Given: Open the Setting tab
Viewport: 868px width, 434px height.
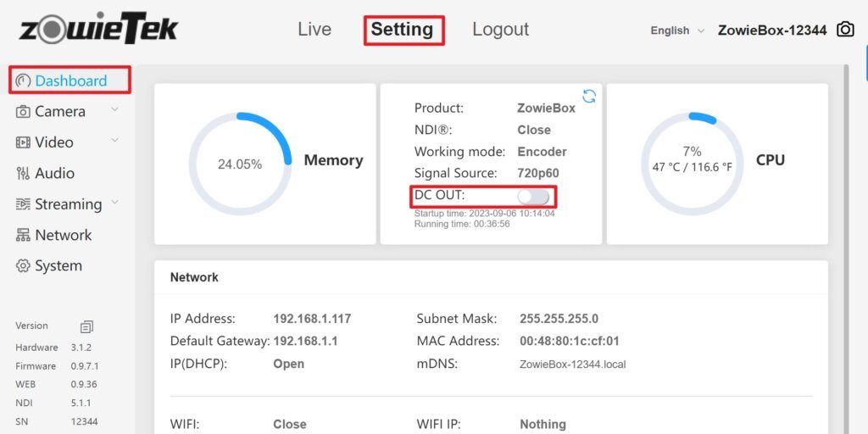Looking at the screenshot, I should 403,30.
